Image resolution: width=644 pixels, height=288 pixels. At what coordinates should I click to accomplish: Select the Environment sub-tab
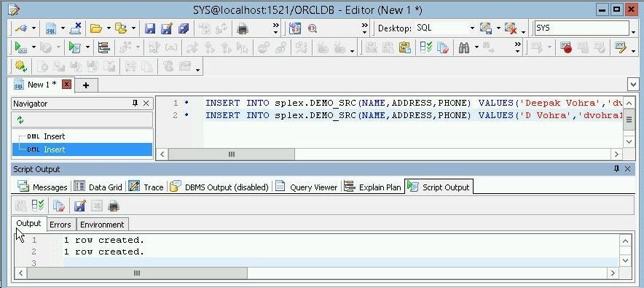pos(102,225)
